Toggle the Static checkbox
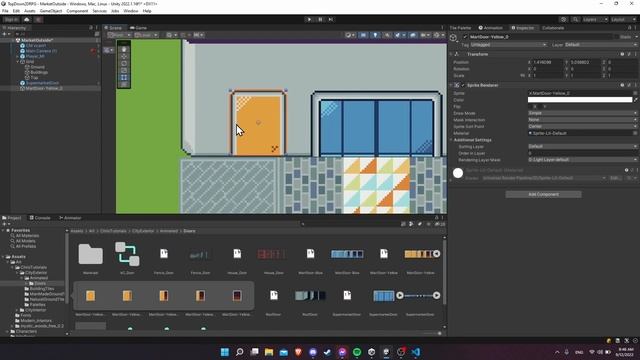The image size is (640, 360). [617, 37]
